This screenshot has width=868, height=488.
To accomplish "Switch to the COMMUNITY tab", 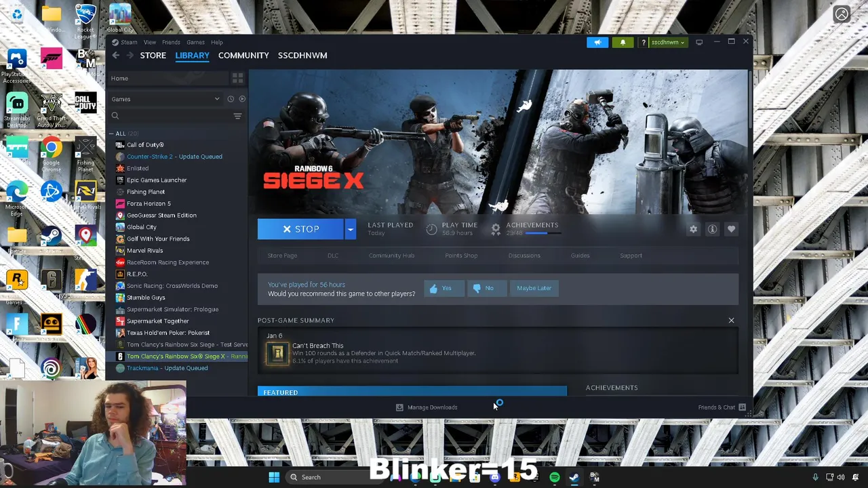I will [x=243, y=56].
